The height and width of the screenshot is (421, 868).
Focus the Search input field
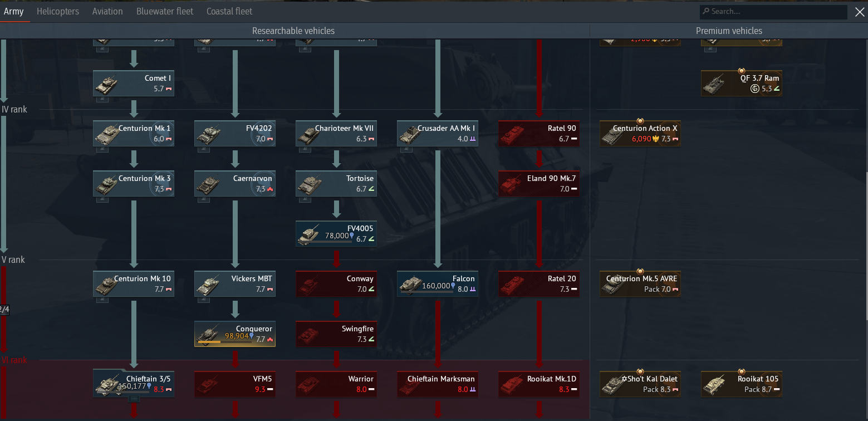(774, 12)
